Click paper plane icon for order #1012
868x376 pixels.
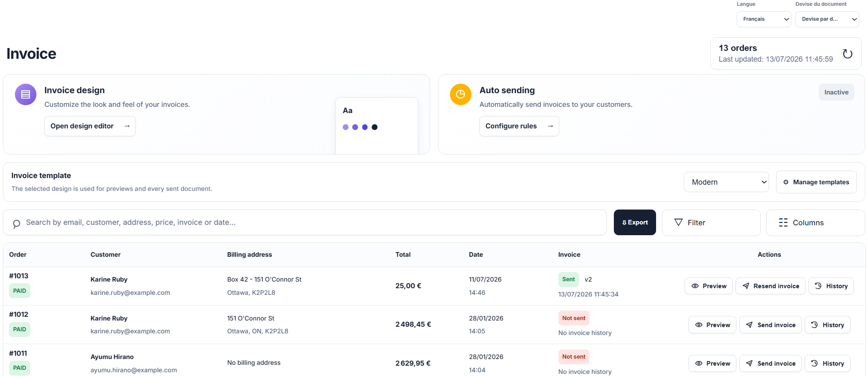750,325
